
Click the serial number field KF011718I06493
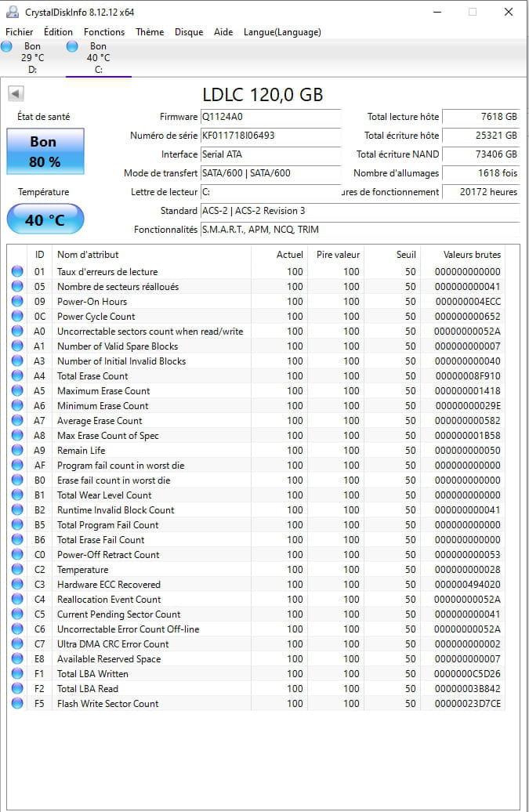pos(270,136)
